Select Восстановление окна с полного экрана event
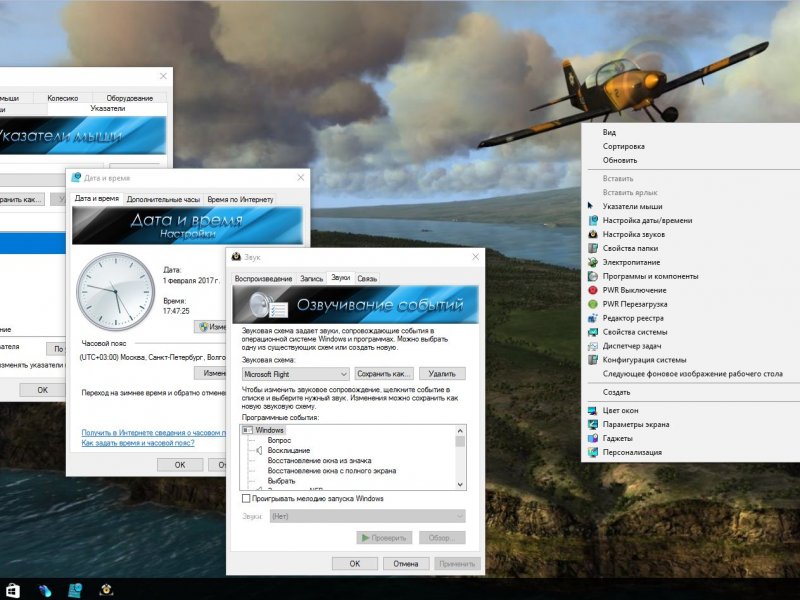The image size is (800, 600). pos(332,471)
